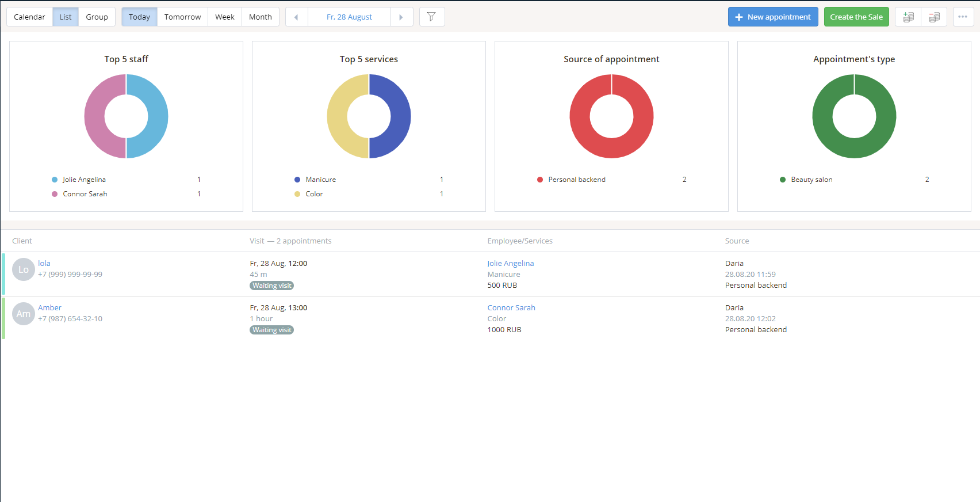Screen dimensions: 980x502
Task: Go to the previous day arrow
Action: tap(296, 17)
